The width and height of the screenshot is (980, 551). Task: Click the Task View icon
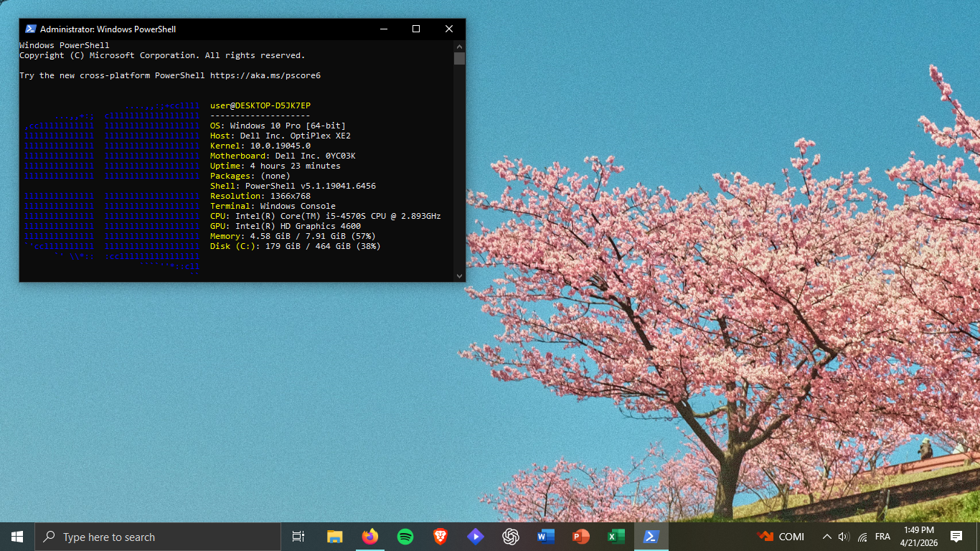pos(298,537)
